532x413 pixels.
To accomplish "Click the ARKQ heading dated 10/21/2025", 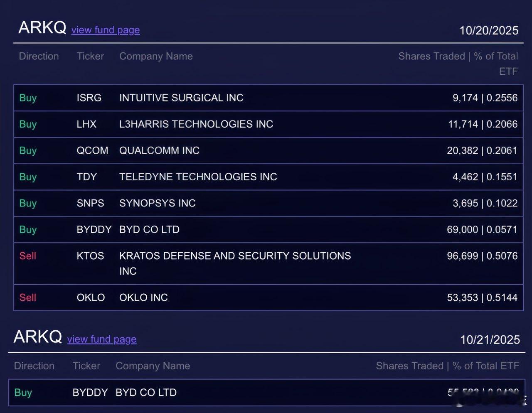I will [x=38, y=337].
